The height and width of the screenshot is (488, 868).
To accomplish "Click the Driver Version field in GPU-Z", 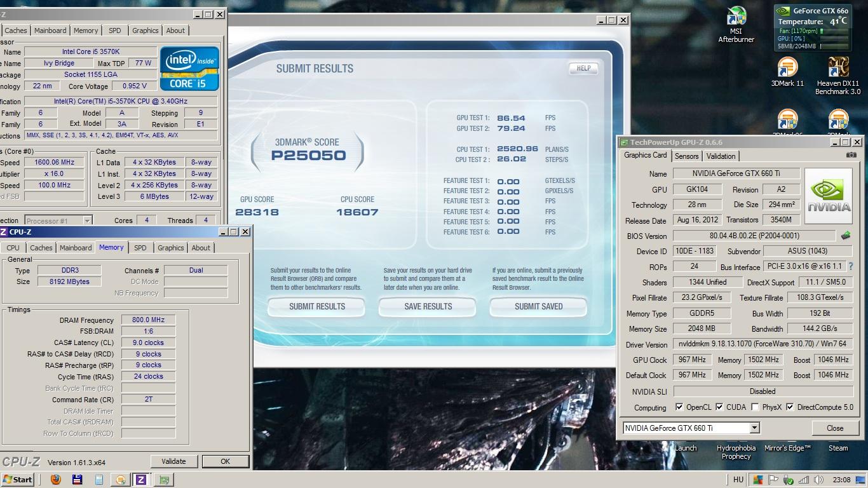I will tap(763, 344).
